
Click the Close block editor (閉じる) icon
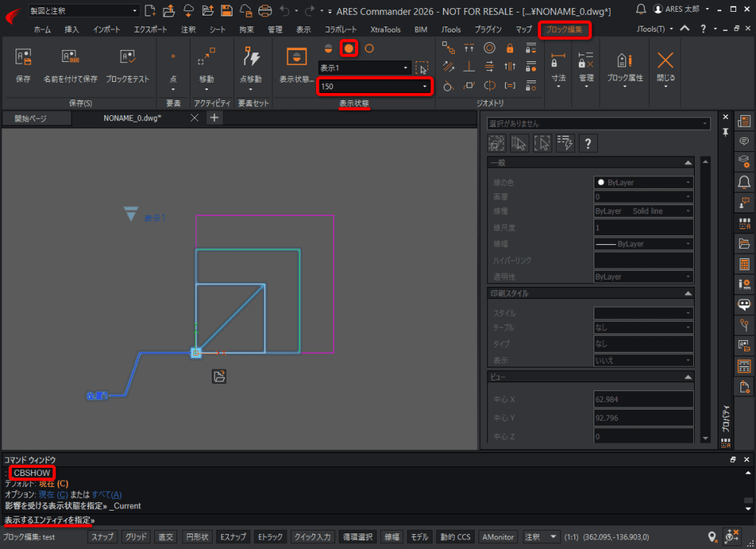[x=665, y=61]
